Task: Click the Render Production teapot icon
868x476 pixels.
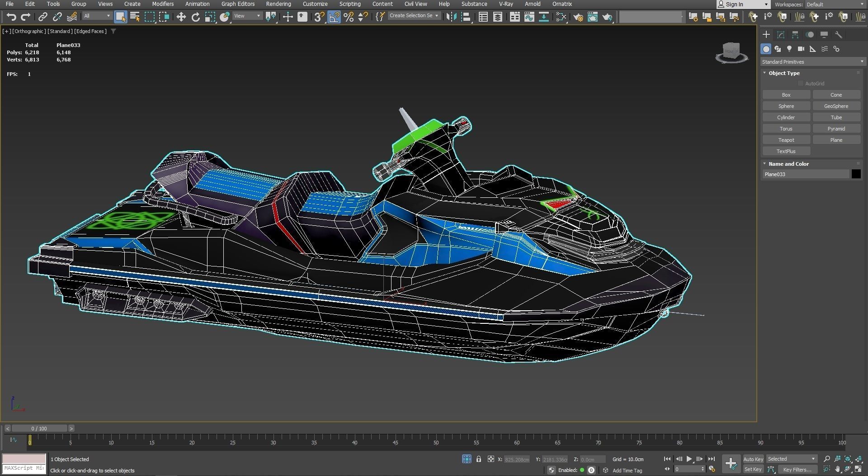Action: pos(607,17)
